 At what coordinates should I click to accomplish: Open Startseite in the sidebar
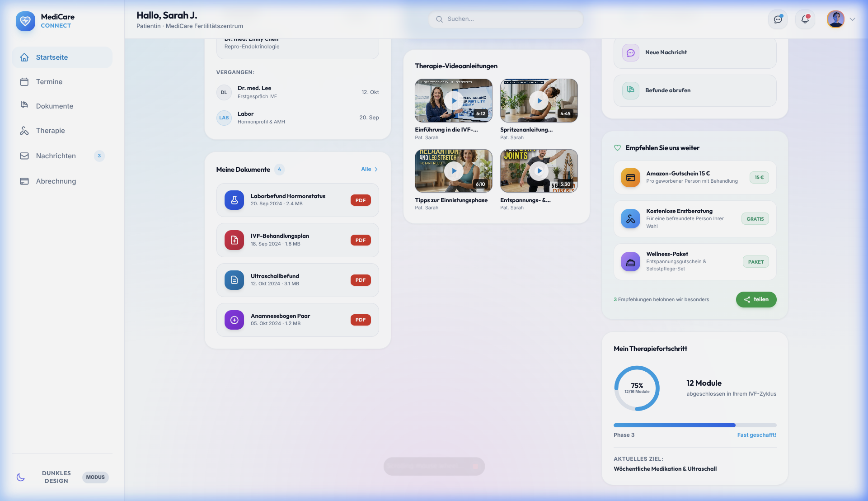pos(62,57)
